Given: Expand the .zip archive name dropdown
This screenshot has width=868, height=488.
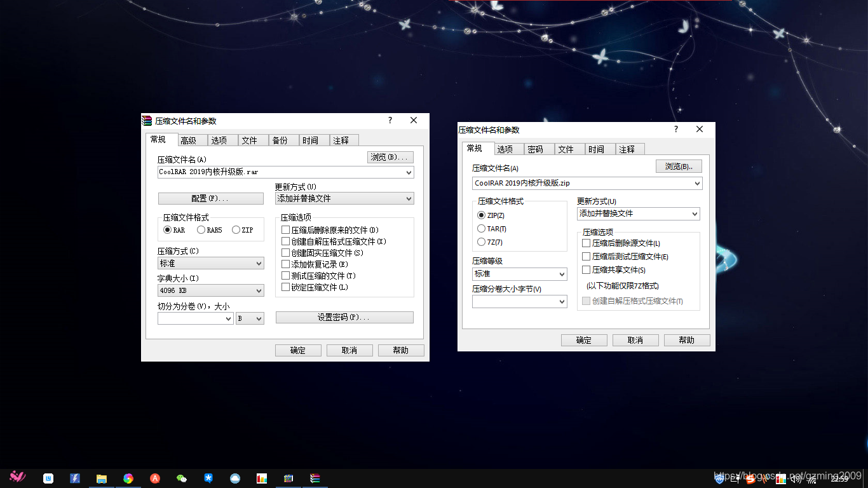Looking at the screenshot, I should tap(697, 184).
